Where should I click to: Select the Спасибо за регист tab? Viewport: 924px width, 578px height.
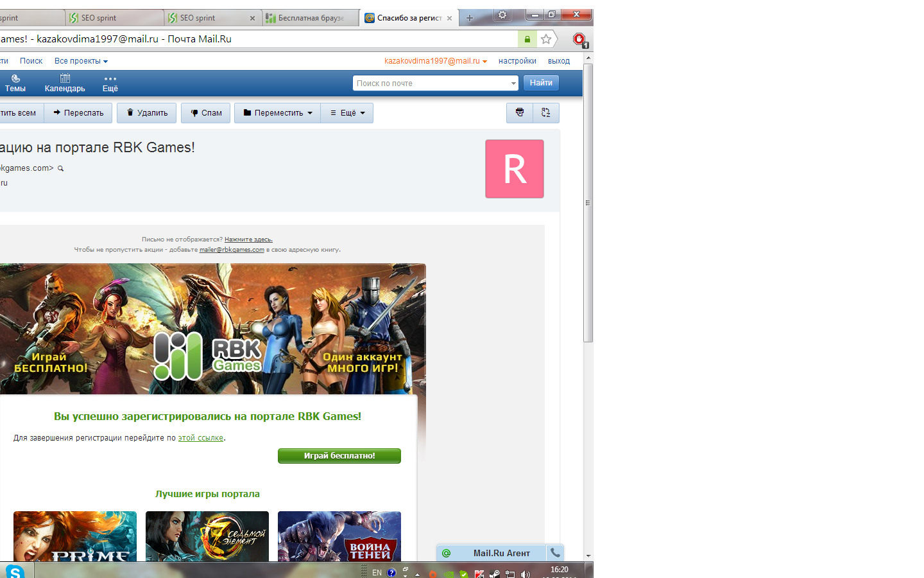[x=408, y=18]
